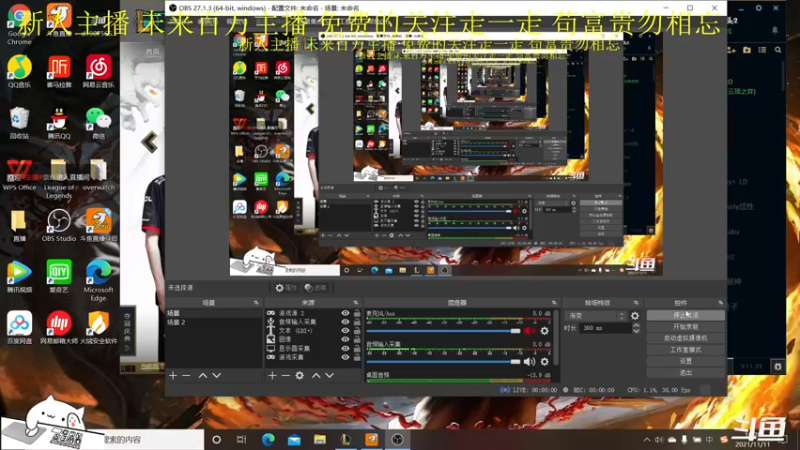
Task: Lock the 游戏源 2 source
Action: 357,313
